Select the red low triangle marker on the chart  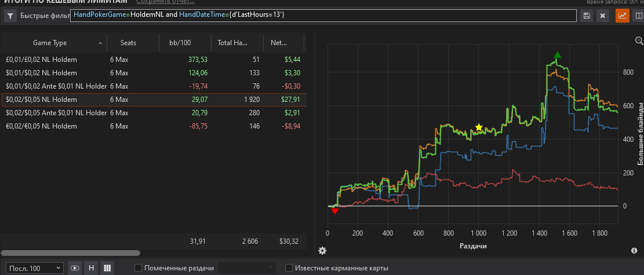[334, 211]
